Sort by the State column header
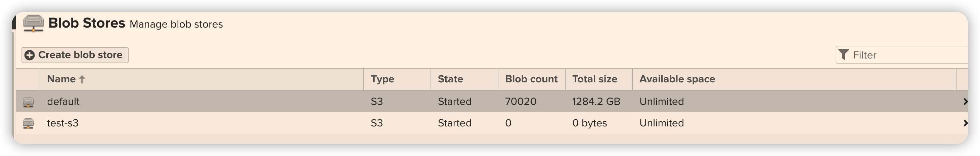The image size is (980, 156). pyautogui.click(x=450, y=79)
